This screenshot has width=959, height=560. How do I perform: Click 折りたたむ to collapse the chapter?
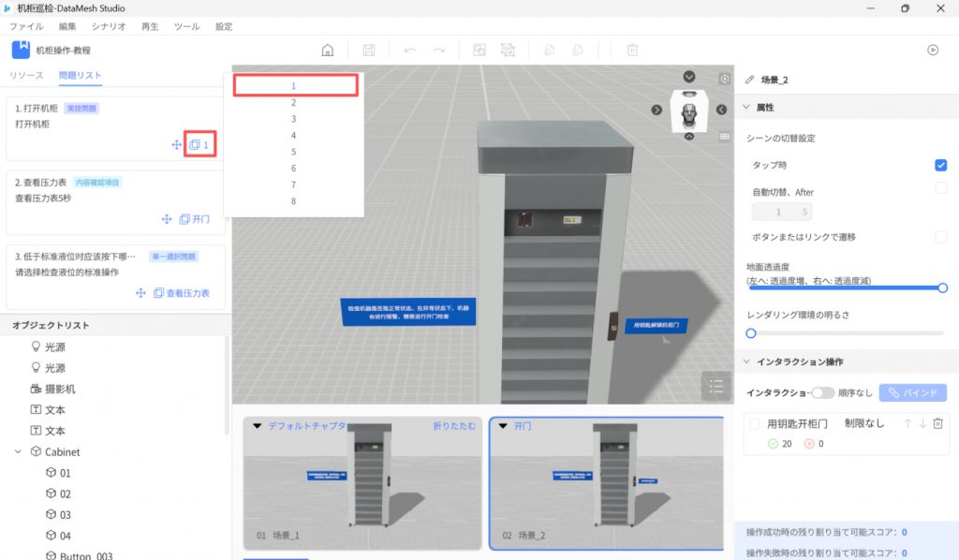coord(453,426)
